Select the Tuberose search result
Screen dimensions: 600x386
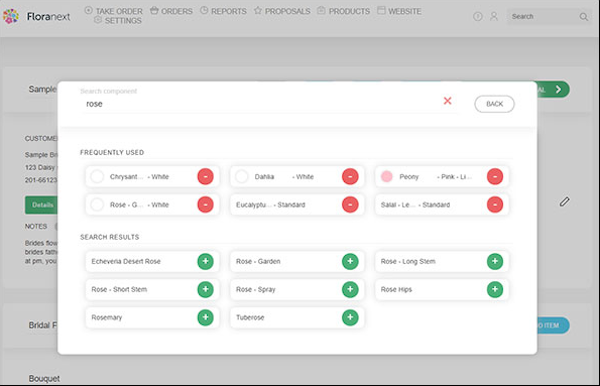[x=297, y=317]
